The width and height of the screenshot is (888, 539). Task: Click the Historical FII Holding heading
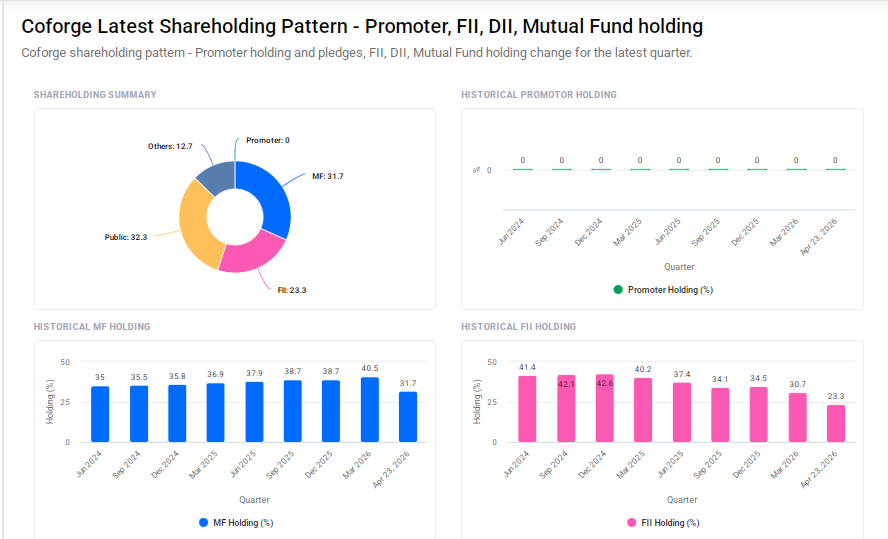tap(518, 327)
